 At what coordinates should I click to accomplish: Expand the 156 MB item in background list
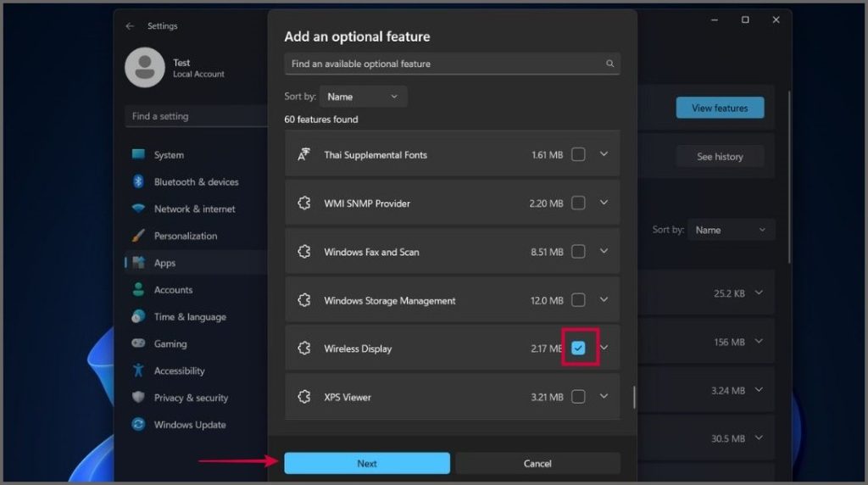pyautogui.click(x=759, y=342)
